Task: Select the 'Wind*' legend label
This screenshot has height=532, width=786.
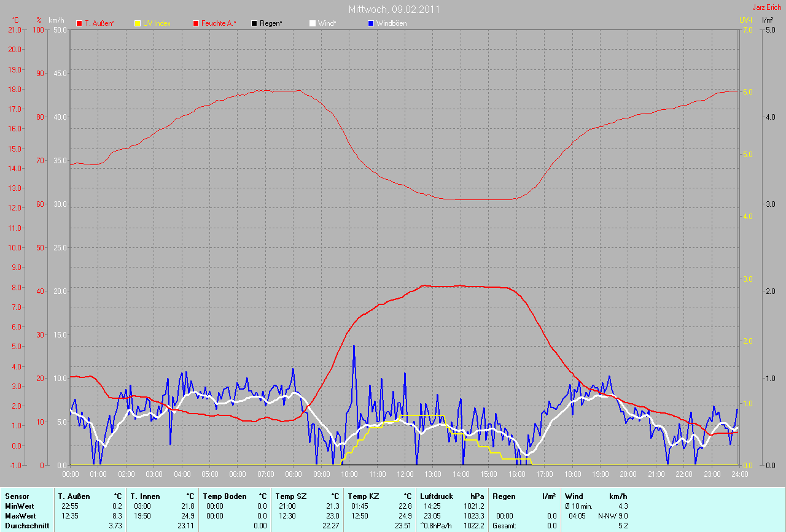Action: [x=327, y=23]
